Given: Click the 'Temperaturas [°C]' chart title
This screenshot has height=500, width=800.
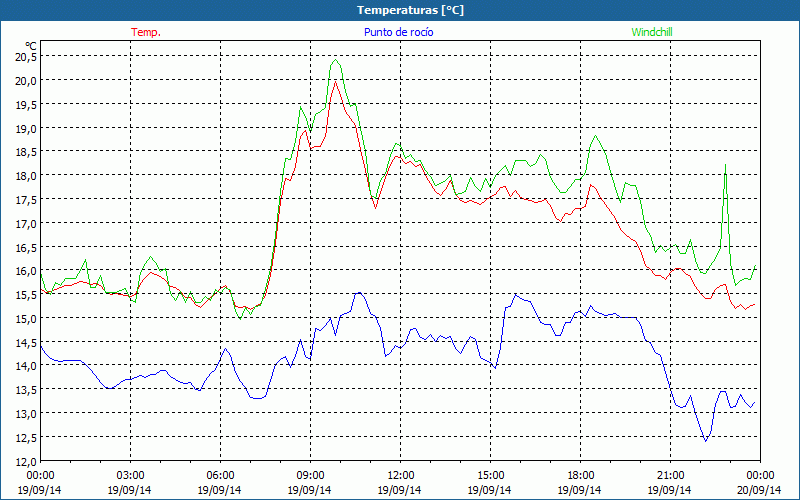Looking at the screenshot, I should coord(410,10).
